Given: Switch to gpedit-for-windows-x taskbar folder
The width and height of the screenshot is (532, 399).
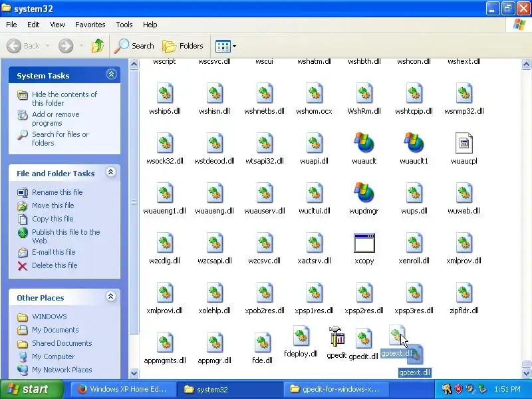Looking at the screenshot, I should [335, 389].
